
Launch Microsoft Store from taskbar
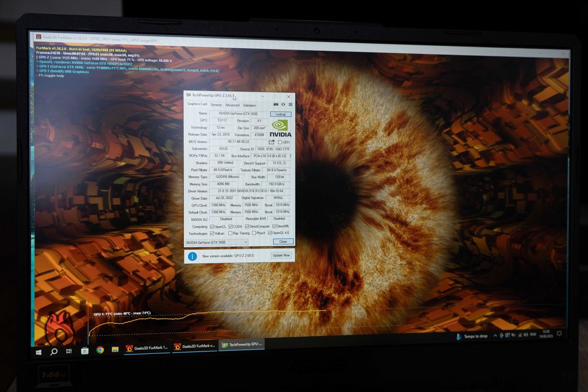tap(85, 351)
